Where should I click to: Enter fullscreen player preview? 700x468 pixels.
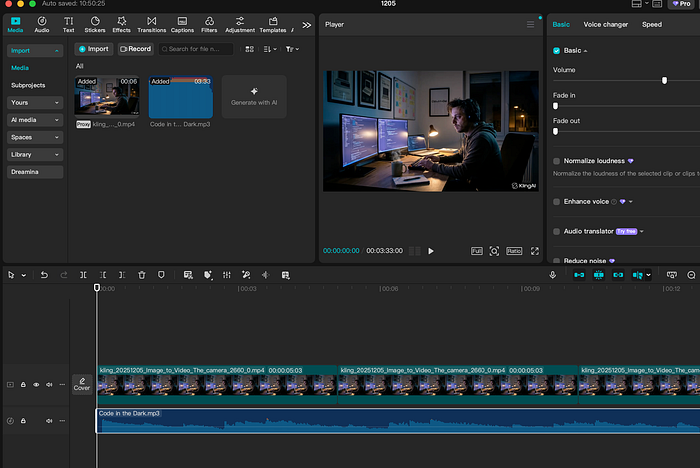coord(534,251)
